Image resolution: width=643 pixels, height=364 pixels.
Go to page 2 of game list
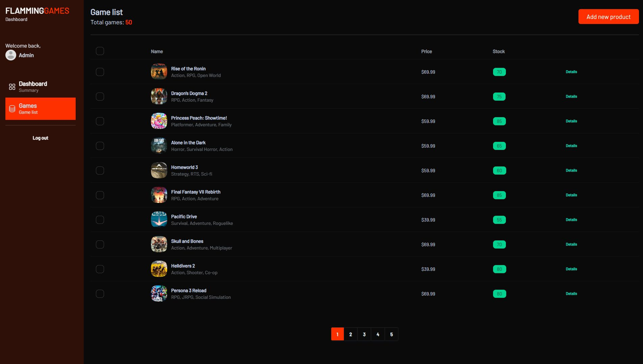(x=351, y=334)
